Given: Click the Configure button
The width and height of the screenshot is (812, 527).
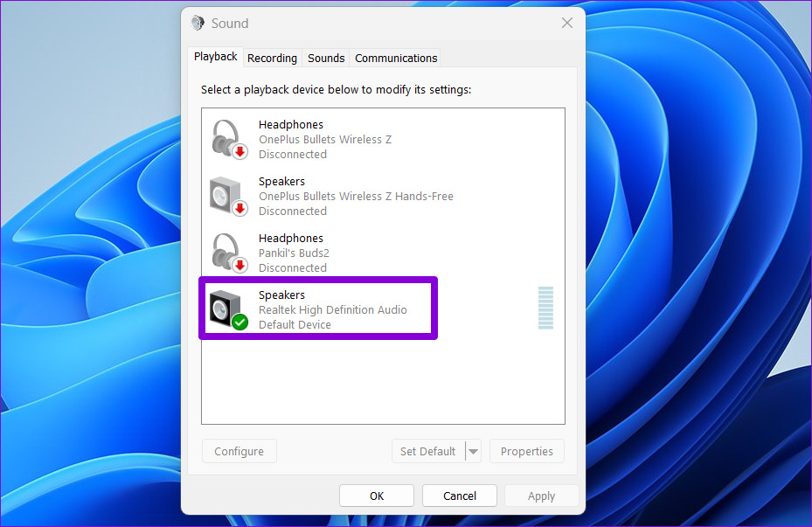Looking at the screenshot, I should point(239,451).
